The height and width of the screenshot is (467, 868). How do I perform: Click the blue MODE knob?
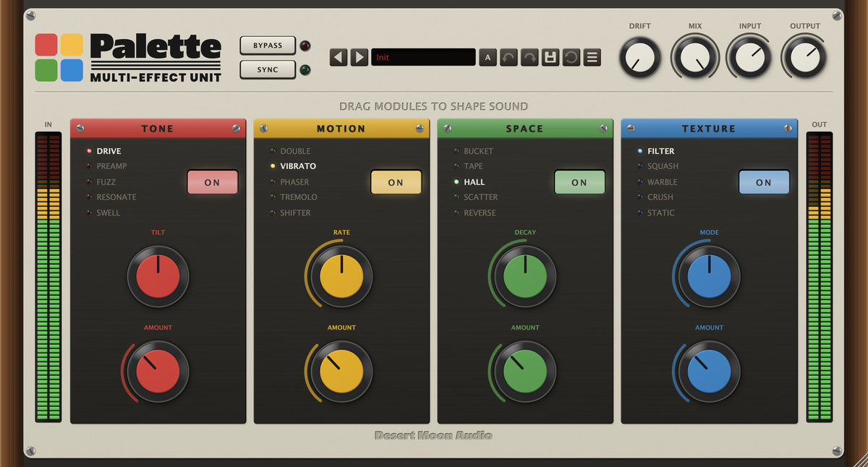tap(709, 276)
